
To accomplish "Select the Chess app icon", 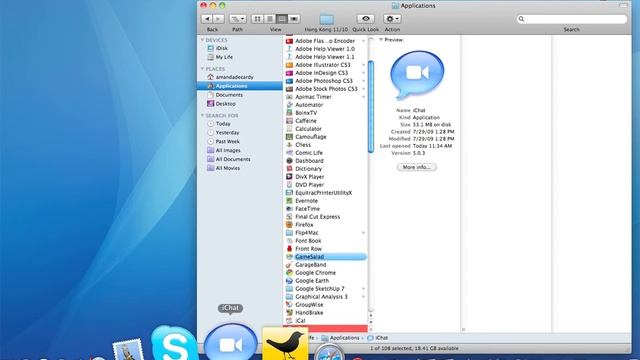I will (x=289, y=144).
